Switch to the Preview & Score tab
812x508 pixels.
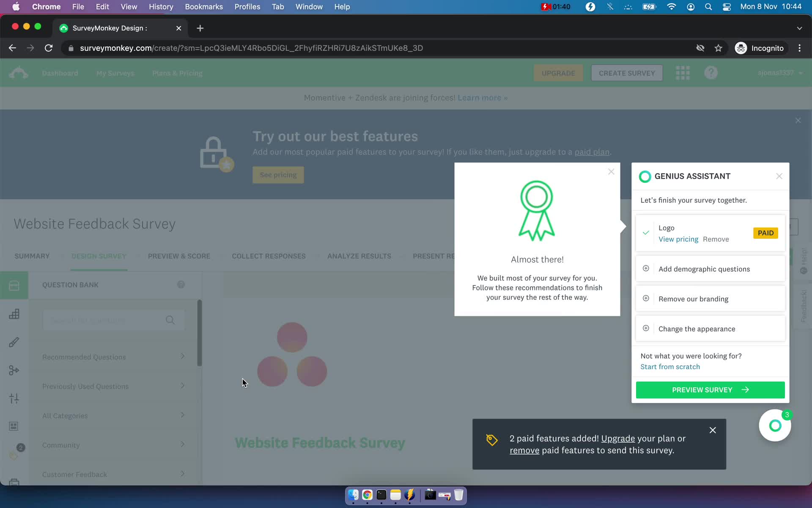179,256
